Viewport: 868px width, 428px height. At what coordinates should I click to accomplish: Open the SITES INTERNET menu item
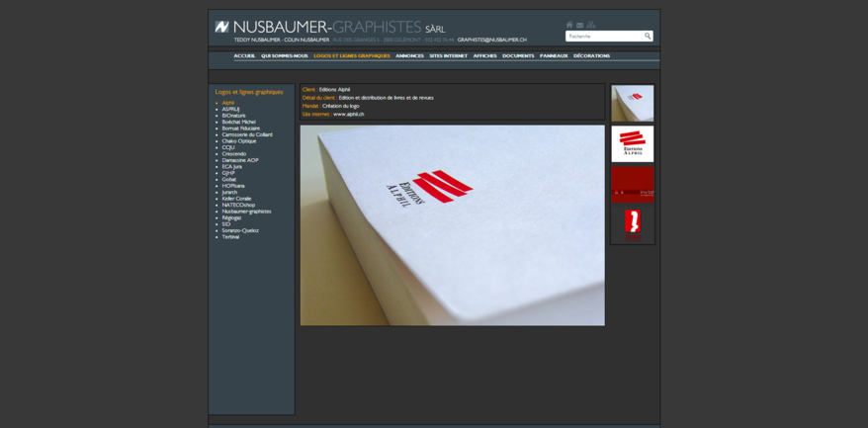pos(449,56)
